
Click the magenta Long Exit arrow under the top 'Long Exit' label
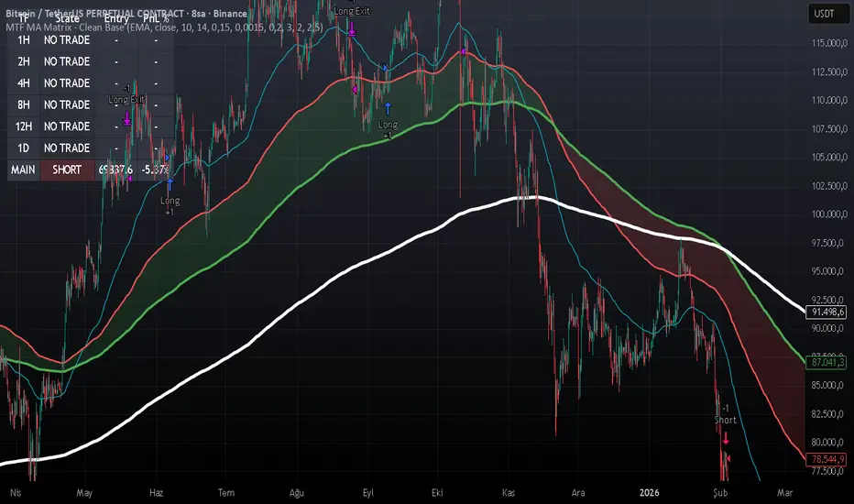coord(352,29)
